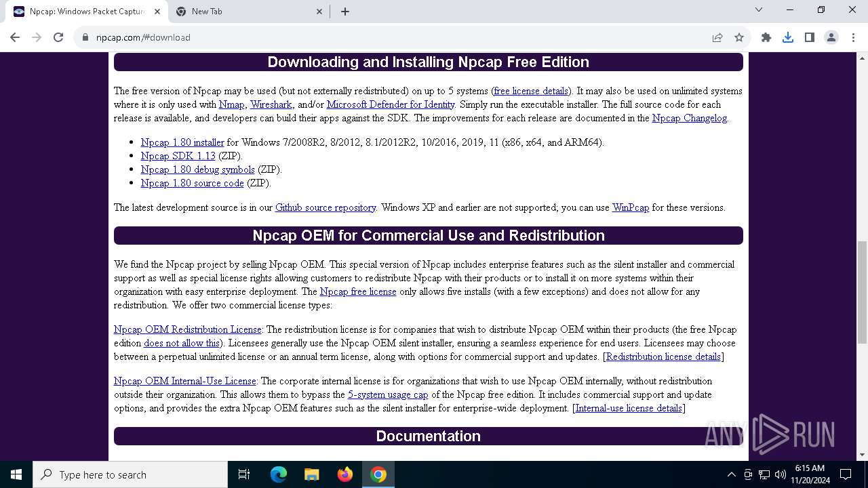Select the Npcap: Windows Packet Capture tab
This screenshot has height=488, width=868.
pos(86,12)
